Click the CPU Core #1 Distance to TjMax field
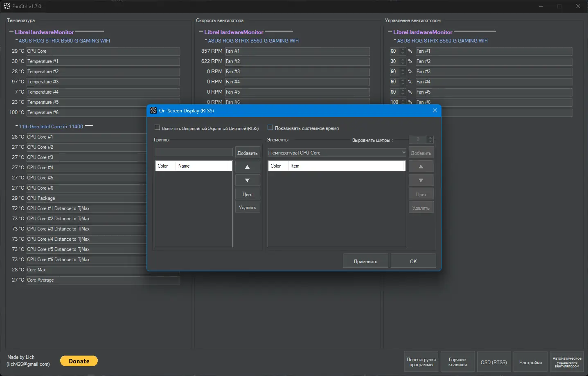Screen dimensions: 588x376 tap(86, 208)
